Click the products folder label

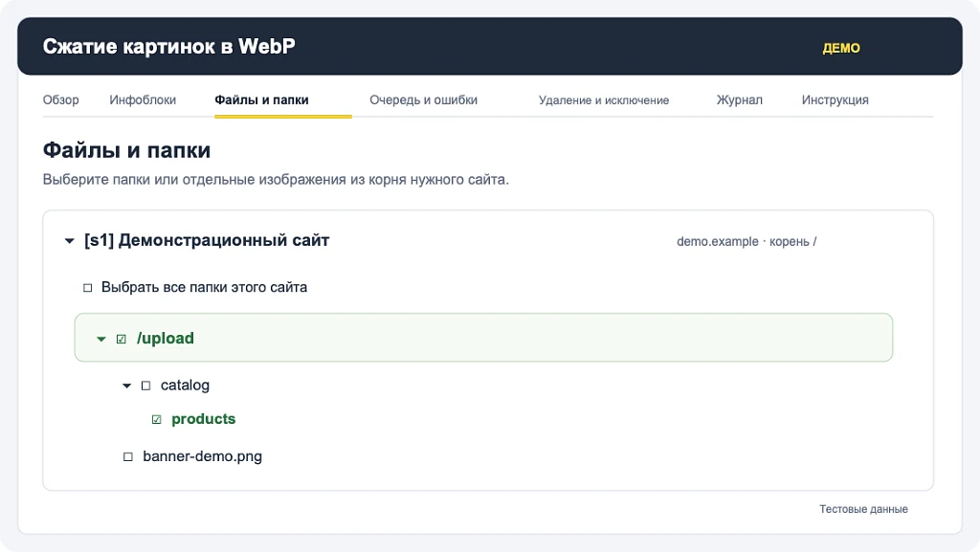(x=203, y=419)
